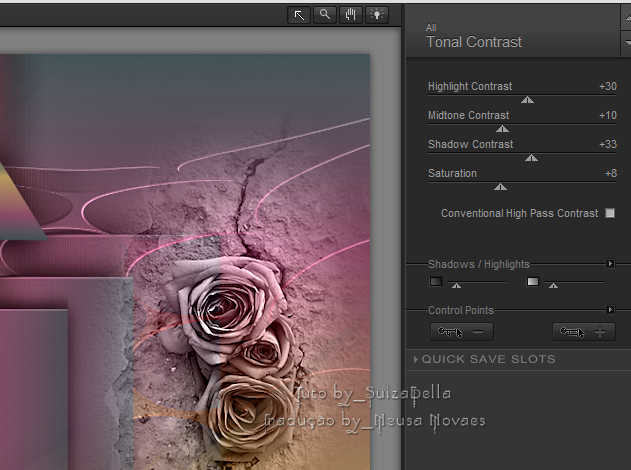
Task: Click the rose image preview
Action: coord(185,262)
